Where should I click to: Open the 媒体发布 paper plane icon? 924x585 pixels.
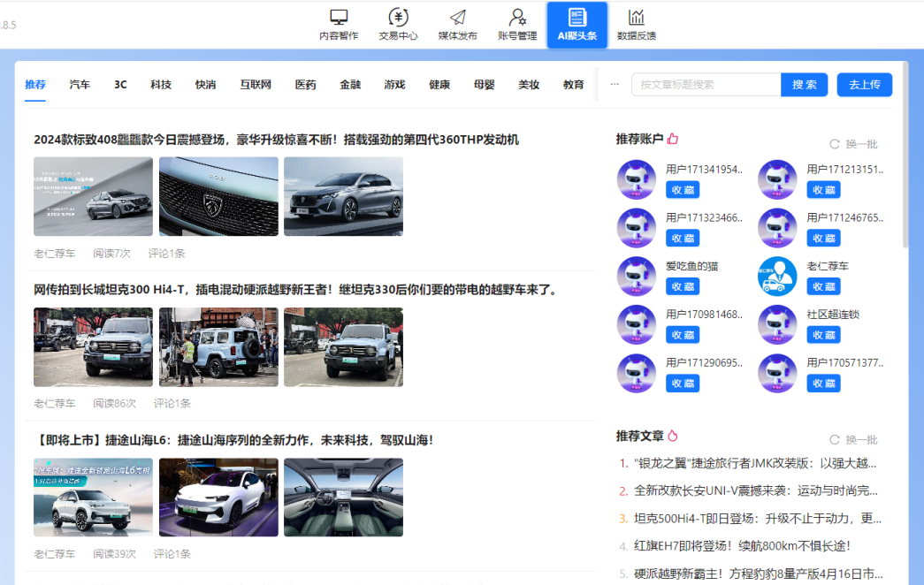pos(458,17)
